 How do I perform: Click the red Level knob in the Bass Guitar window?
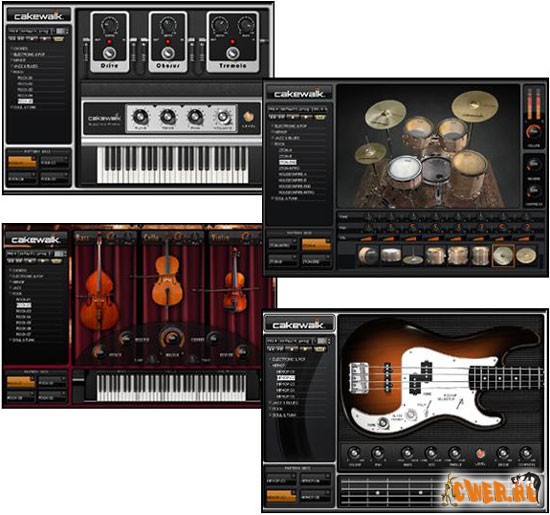pyautogui.click(x=480, y=454)
